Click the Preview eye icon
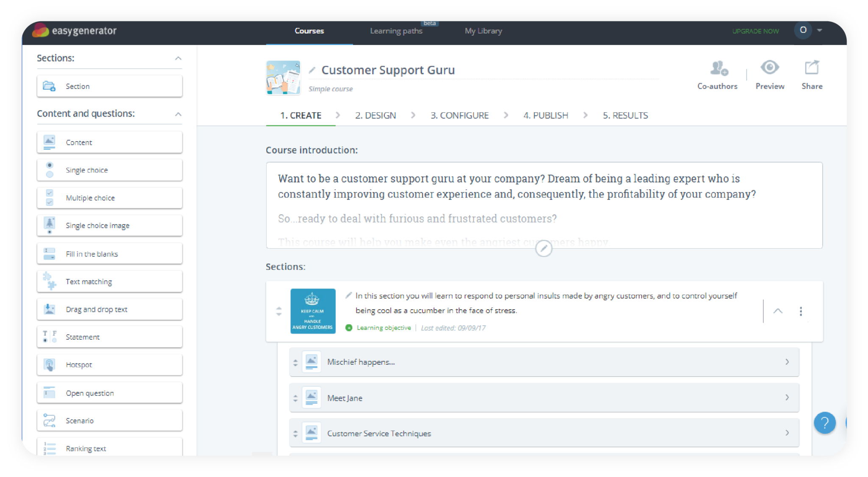 click(x=769, y=67)
